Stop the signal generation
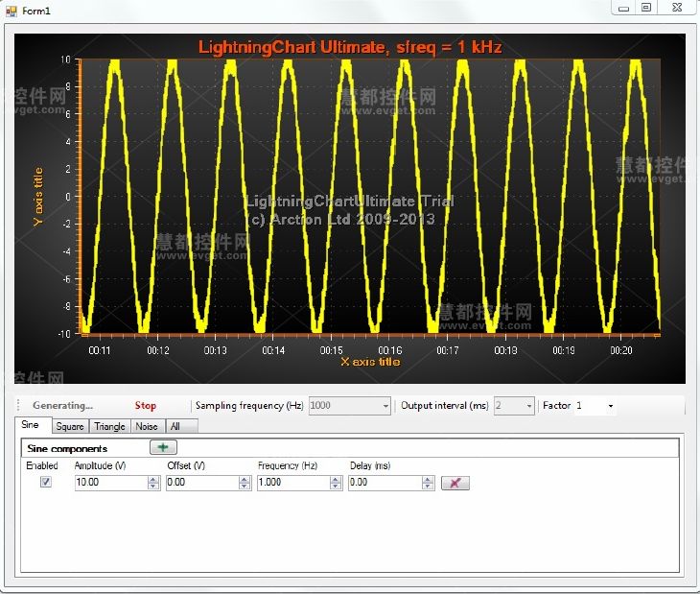 pos(146,406)
